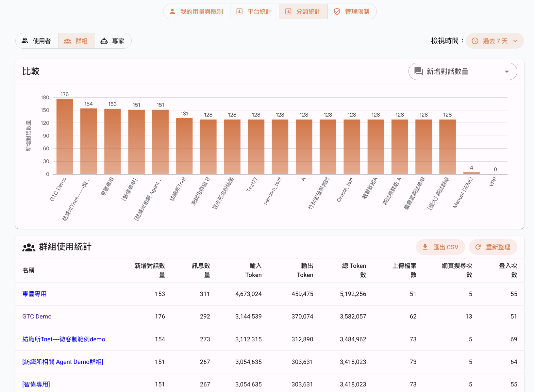Click the Oracle_test bar in the chart
The height and width of the screenshot is (392, 534).
point(352,147)
